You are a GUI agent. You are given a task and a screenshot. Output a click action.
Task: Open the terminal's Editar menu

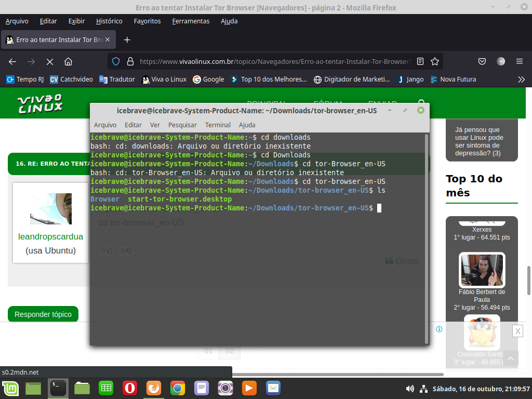point(133,125)
